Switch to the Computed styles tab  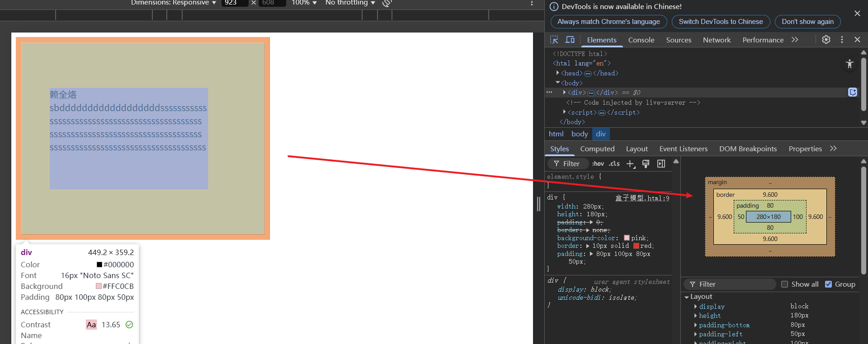pyautogui.click(x=597, y=149)
